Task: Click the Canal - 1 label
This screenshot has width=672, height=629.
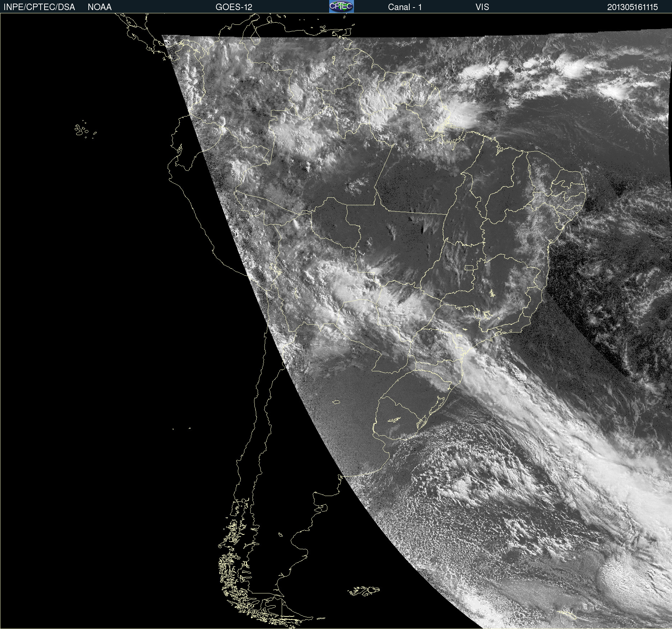Action: click(405, 7)
